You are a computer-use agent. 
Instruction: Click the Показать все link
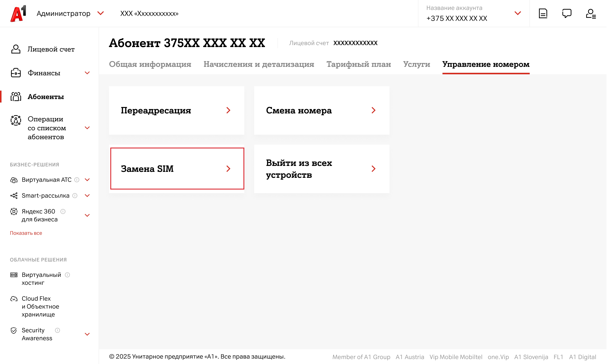pos(26,233)
